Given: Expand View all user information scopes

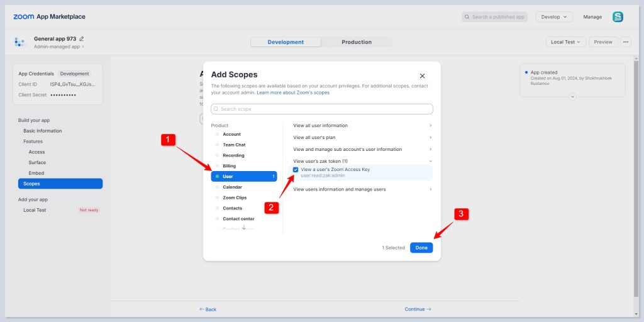Looking at the screenshot, I should click(430, 126).
